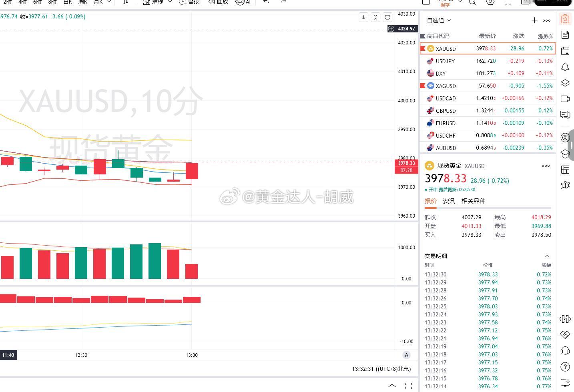Click the 卖出 price 3978.50

[541, 235]
